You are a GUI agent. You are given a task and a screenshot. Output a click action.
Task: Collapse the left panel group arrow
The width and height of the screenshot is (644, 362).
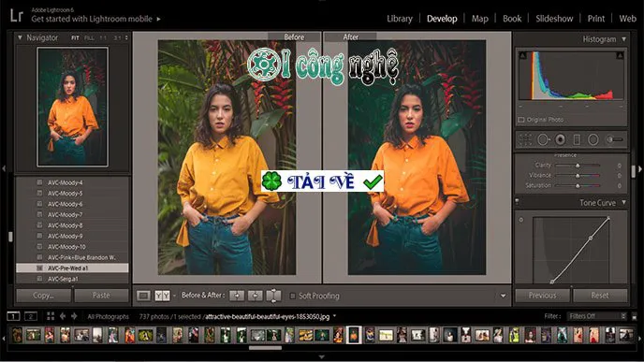click(4, 168)
